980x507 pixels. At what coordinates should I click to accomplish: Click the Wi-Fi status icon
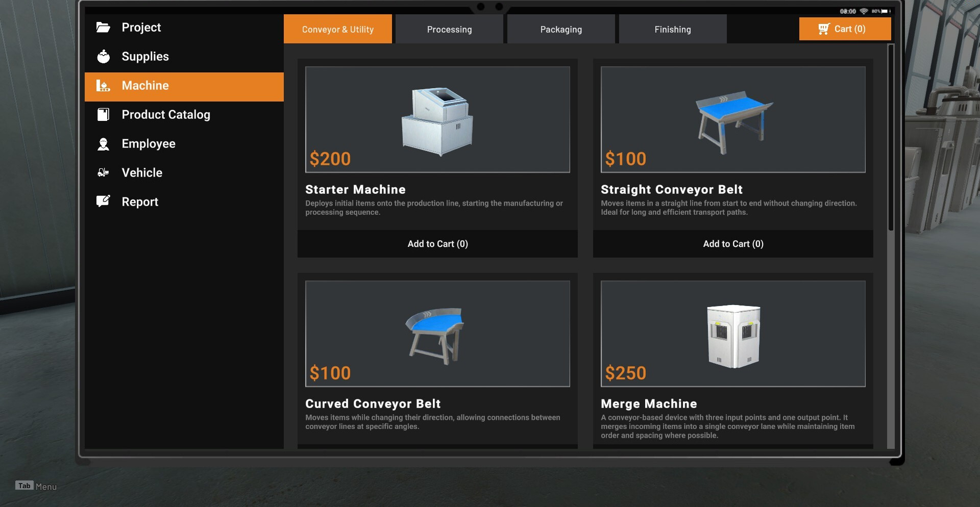864,11
